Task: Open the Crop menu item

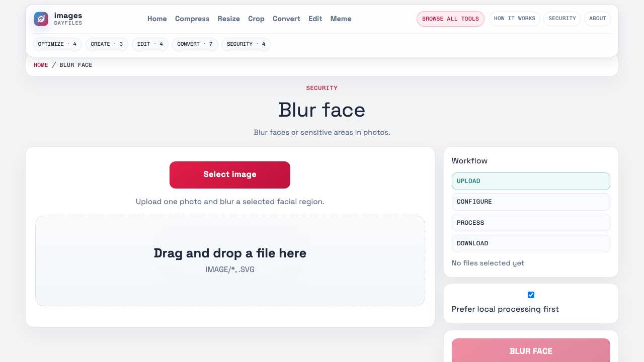Action: (x=256, y=19)
